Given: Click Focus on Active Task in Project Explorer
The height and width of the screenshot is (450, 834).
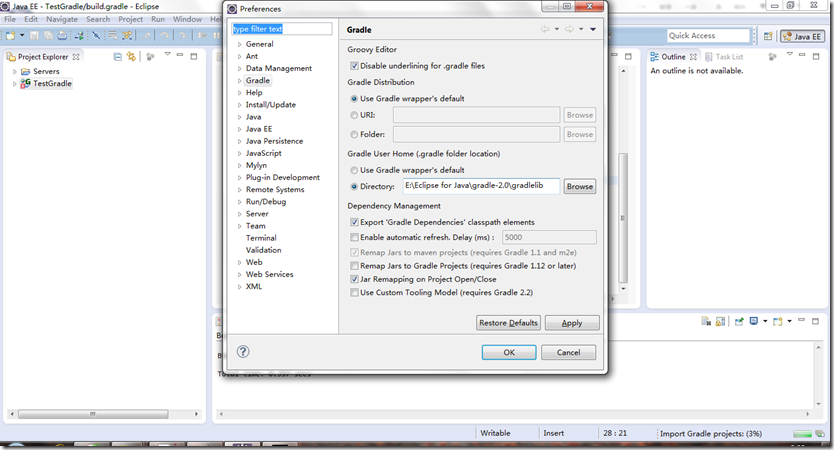Looking at the screenshot, I should [x=151, y=56].
